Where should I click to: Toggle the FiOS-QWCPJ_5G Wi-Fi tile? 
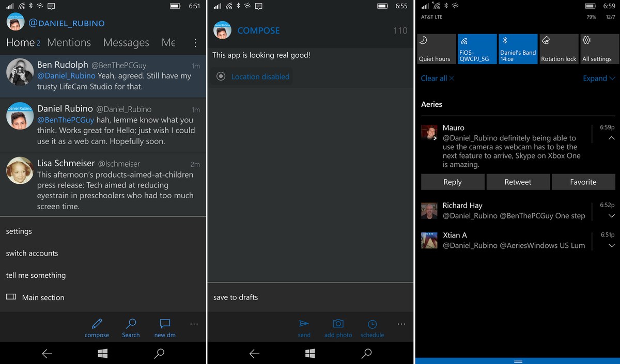pos(477,49)
